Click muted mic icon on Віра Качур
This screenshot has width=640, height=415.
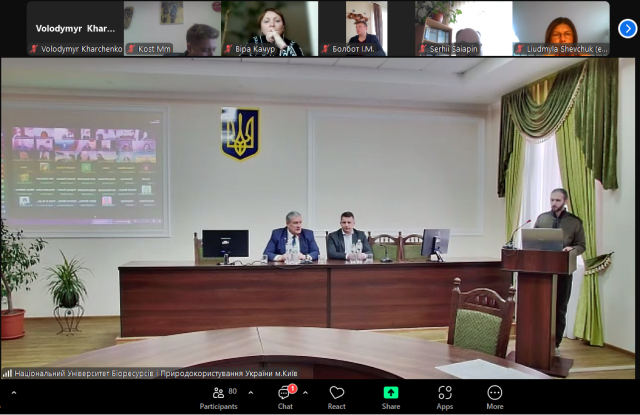click(x=229, y=49)
